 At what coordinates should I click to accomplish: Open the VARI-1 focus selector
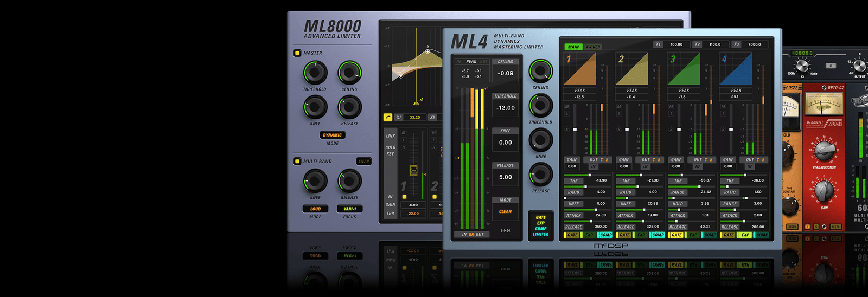click(x=349, y=209)
